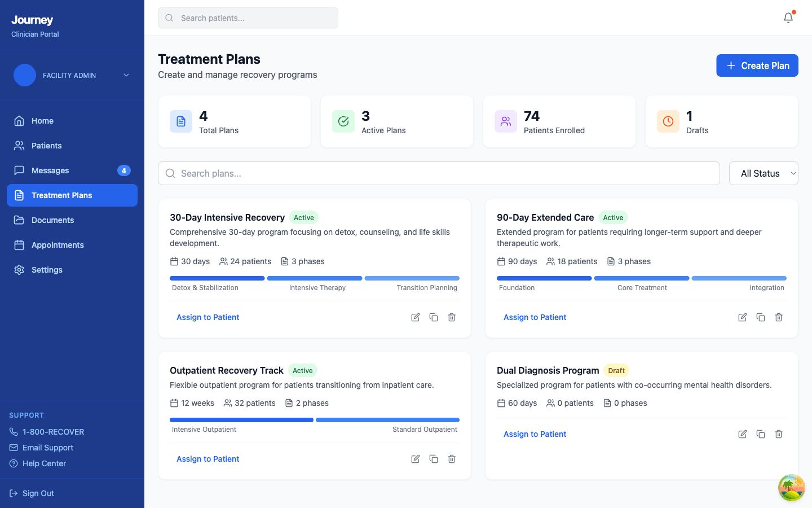Screen dimensions: 812x508
Task: Edit the Outpatient Recovery Track plan
Action: click(415, 459)
